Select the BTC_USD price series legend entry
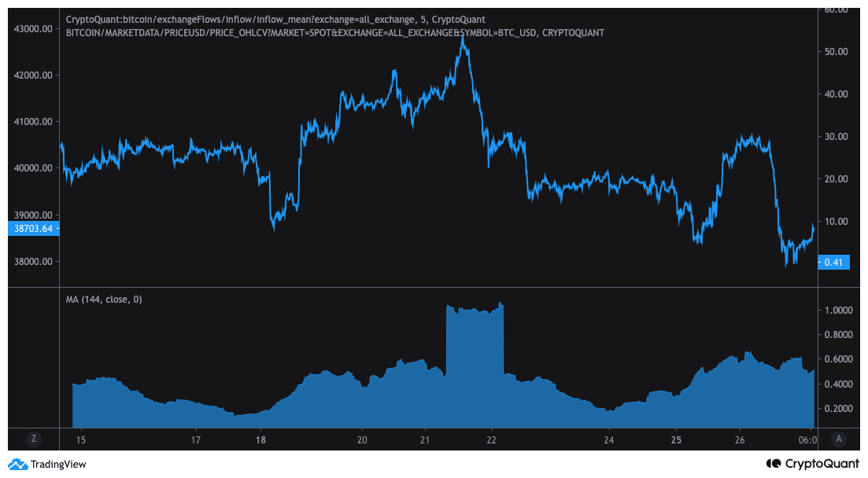This screenshot has height=478, width=868. [x=334, y=33]
